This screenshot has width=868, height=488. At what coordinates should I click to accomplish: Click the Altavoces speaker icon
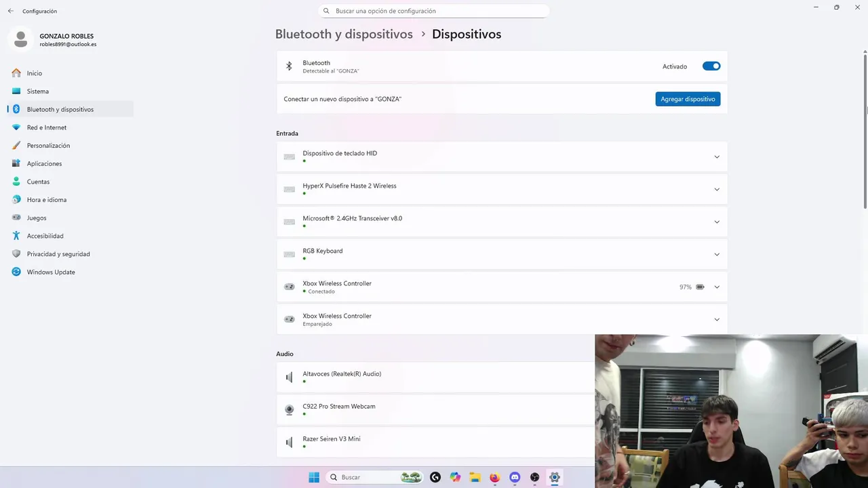point(290,378)
